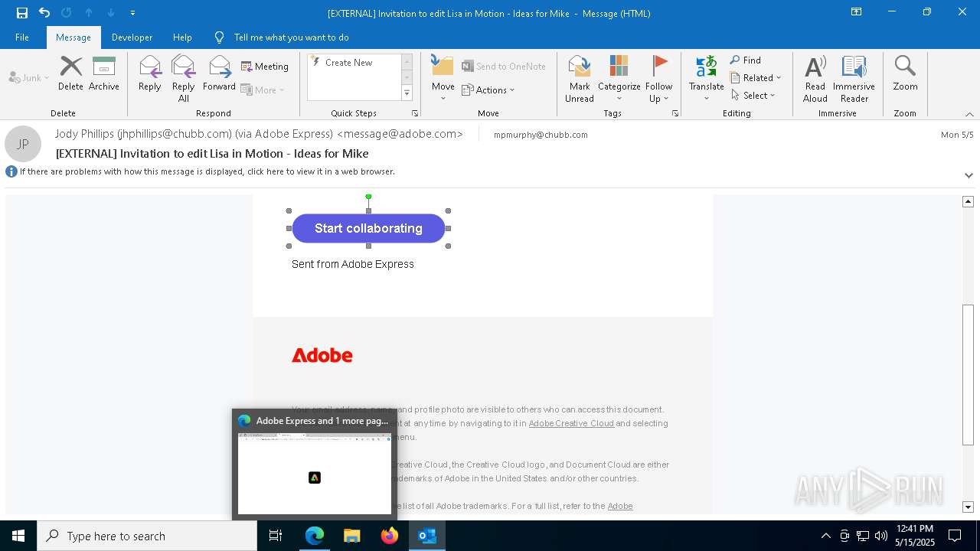The image size is (980, 551).
Task: Click the taskbar search box
Action: pos(147,536)
